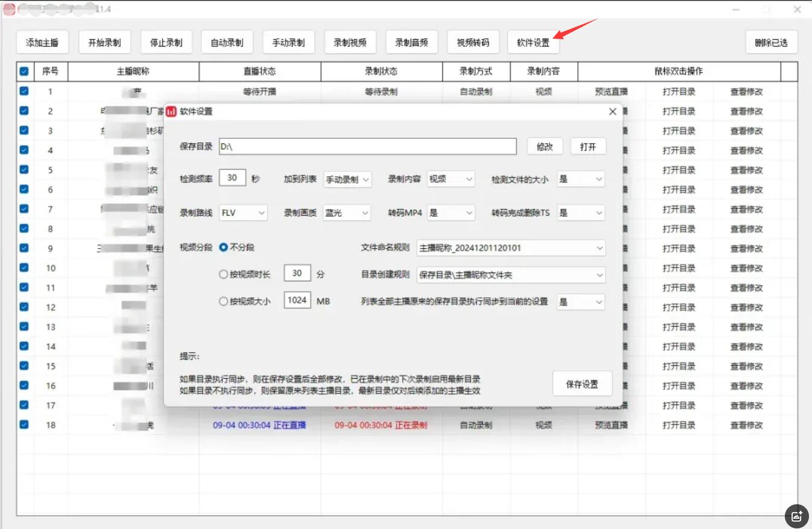Open the 添加主播 button to add a streamer
Image resolution: width=812 pixels, height=529 pixels.
[42, 42]
